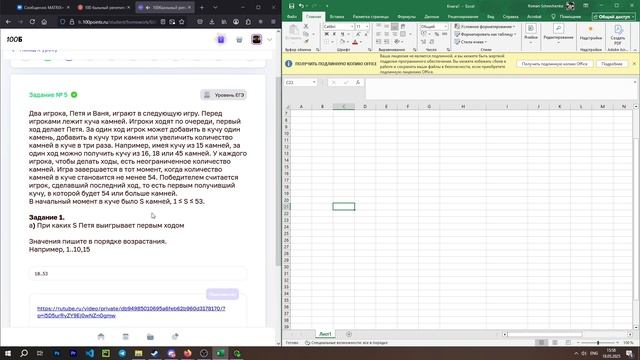The width and height of the screenshot is (640, 360).
Task: Expand Форматировать как таблицу dropdown
Action: [485, 34]
